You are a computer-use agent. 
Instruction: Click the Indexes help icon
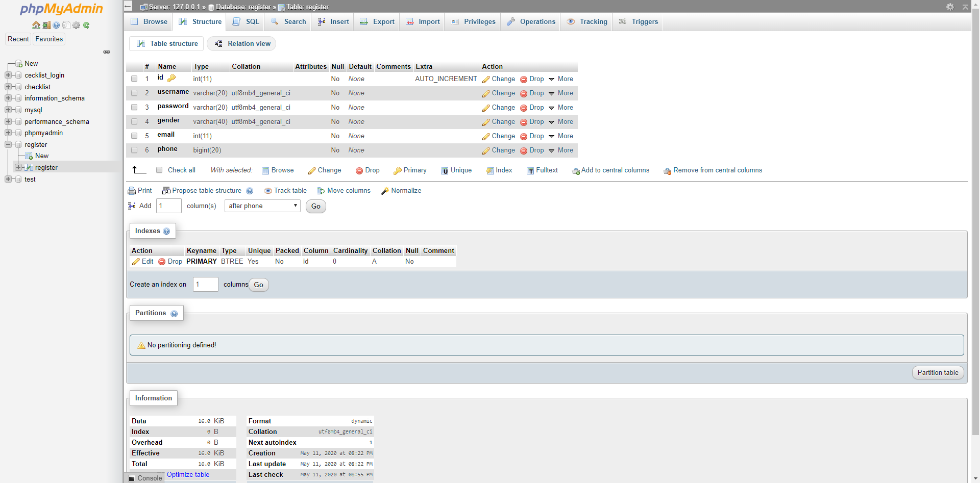coord(166,232)
